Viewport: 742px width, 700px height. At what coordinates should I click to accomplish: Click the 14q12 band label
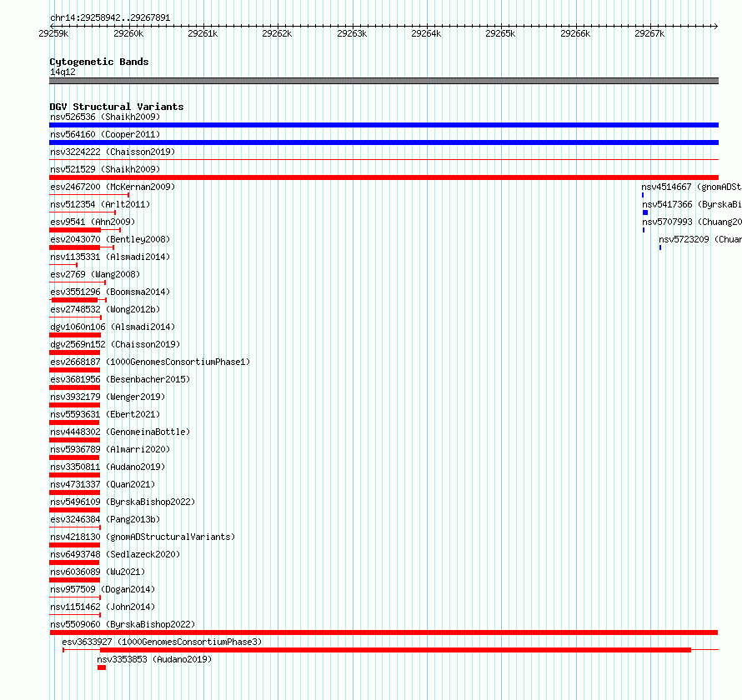point(63,72)
